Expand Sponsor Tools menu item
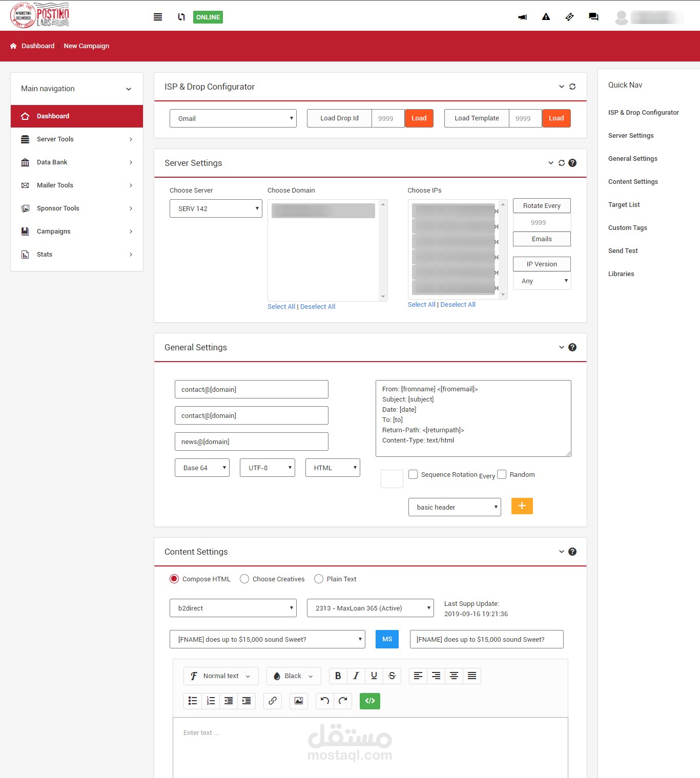The width and height of the screenshot is (700, 778). pos(77,208)
